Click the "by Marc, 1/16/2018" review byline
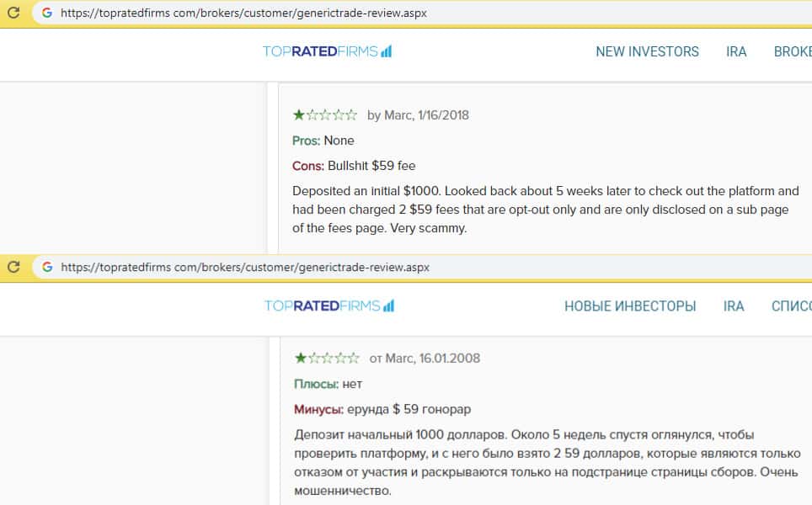Image resolution: width=812 pixels, height=505 pixels. 418,115
